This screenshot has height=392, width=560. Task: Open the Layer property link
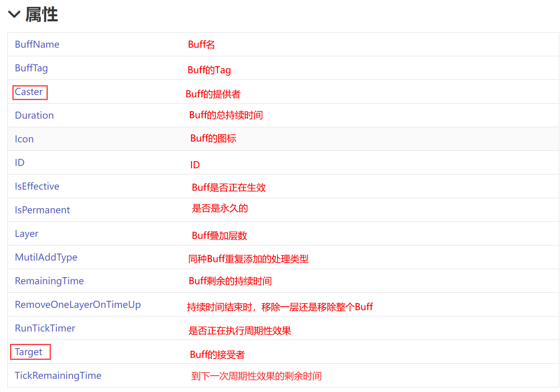click(26, 234)
